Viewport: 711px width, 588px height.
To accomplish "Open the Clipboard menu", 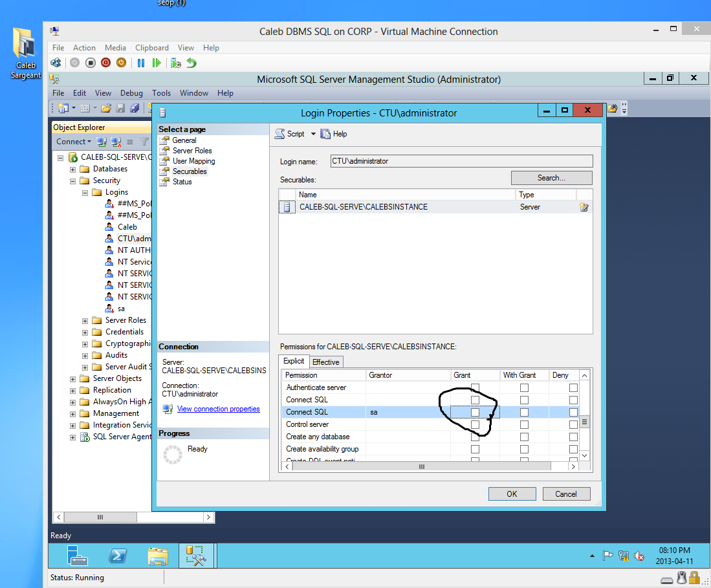I will tap(152, 48).
